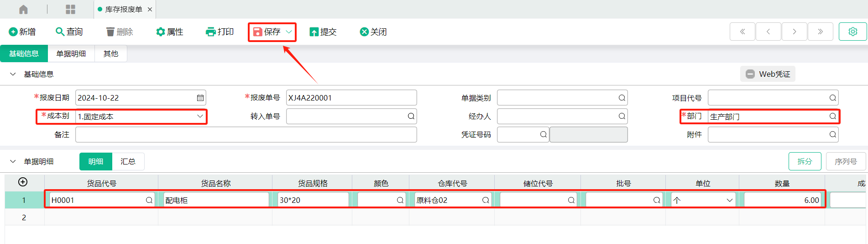Screen dimensions: 868x244
Task: Click the 打印 print button
Action: pos(220,32)
